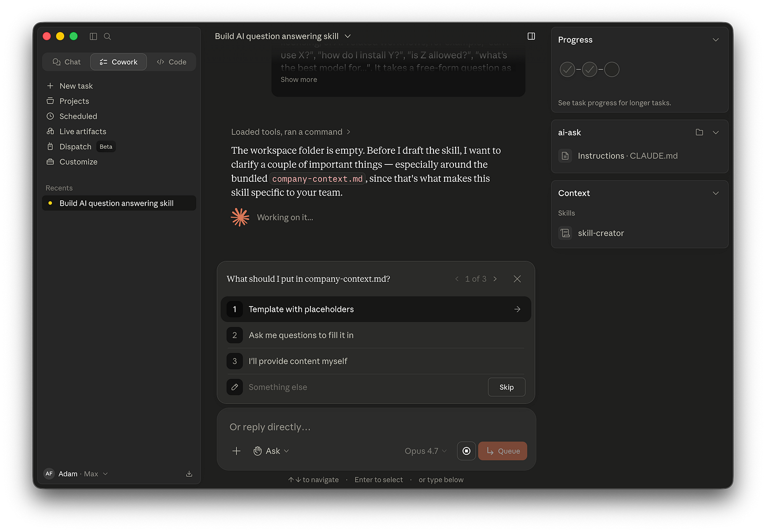
Task: Click the "1 of 3" counter text
Action: pyautogui.click(x=476, y=279)
